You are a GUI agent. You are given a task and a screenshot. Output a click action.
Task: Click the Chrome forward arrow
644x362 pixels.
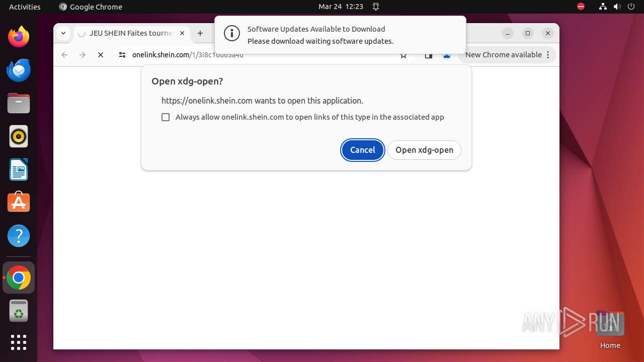(83, 55)
